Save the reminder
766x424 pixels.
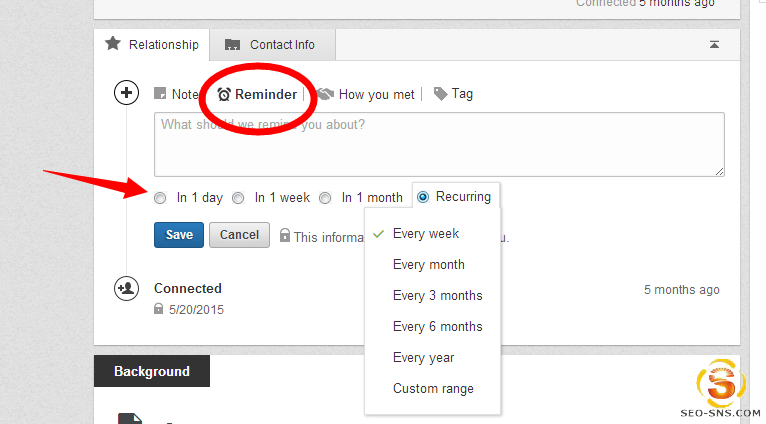click(x=179, y=235)
